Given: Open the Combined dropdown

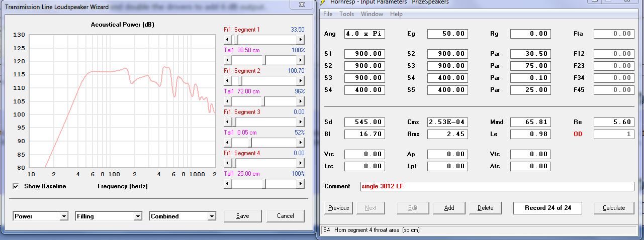Looking at the screenshot, I should click(183, 216).
